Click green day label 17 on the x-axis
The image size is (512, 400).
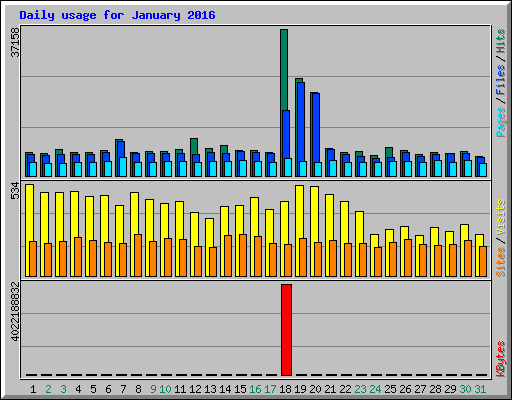[270, 389]
